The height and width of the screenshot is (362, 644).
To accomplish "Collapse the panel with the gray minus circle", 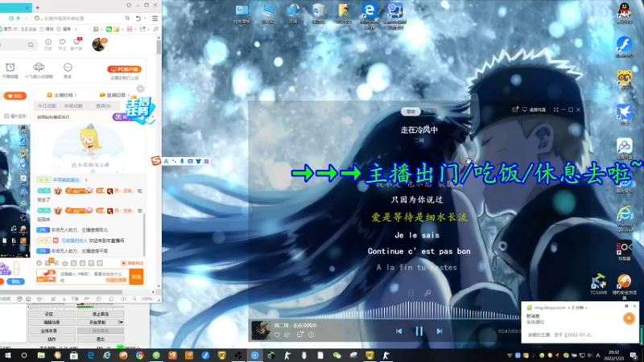I will click(x=140, y=88).
